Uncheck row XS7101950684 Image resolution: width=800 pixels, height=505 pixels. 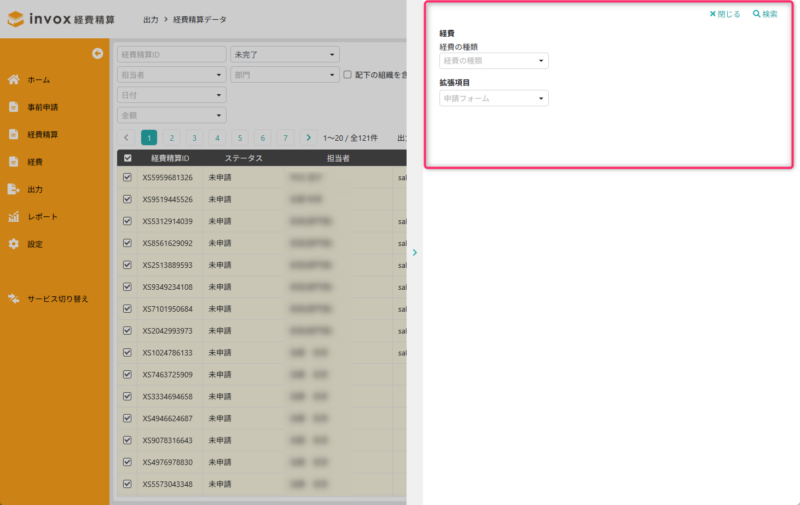127,309
